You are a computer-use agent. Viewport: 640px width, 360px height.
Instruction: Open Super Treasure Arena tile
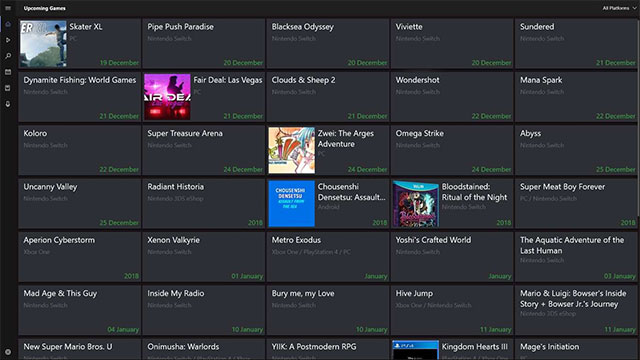click(x=204, y=150)
